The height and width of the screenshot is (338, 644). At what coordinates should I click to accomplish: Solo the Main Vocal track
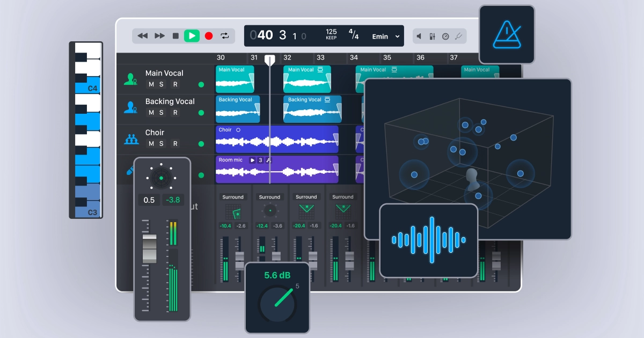(162, 84)
